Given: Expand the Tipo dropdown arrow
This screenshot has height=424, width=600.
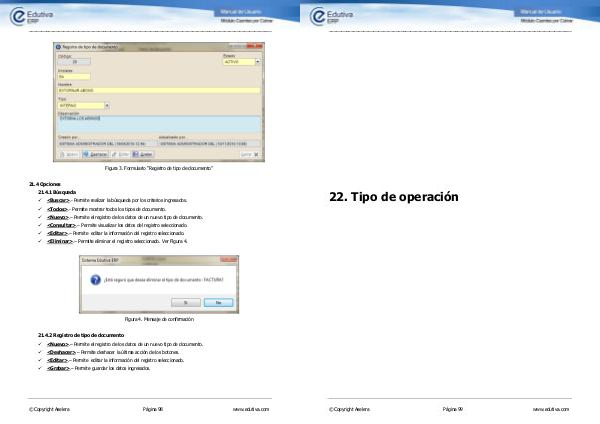Looking at the screenshot, I should pyautogui.click(x=106, y=105).
